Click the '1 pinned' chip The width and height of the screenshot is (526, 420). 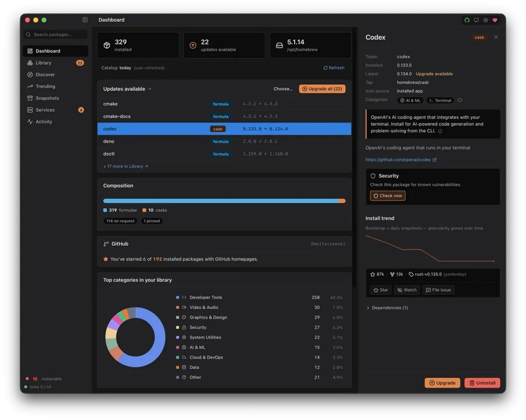tap(152, 221)
